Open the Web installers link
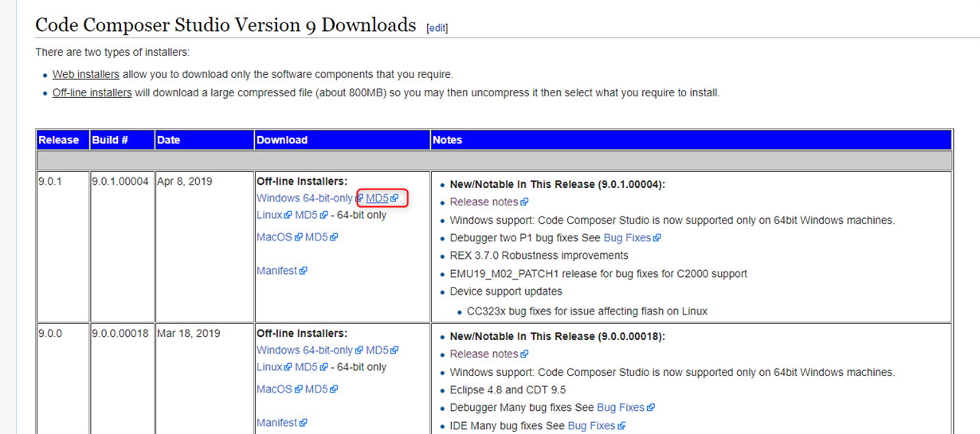Image resolution: width=980 pixels, height=434 pixels. point(86,74)
